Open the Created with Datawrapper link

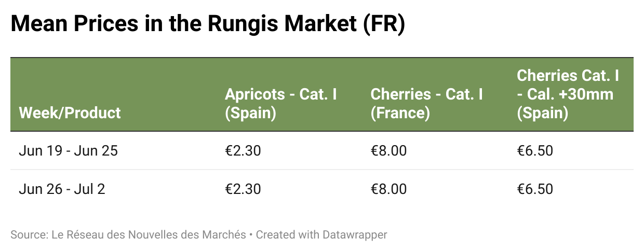[321, 234]
